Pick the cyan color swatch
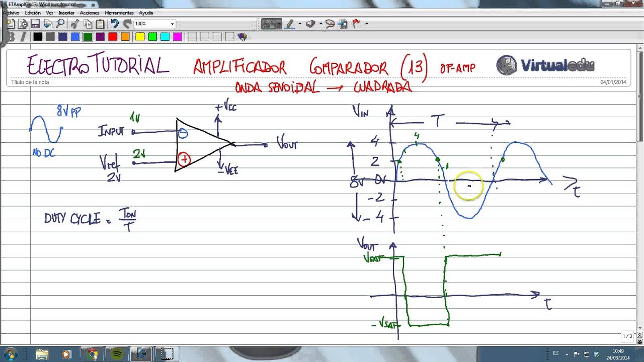 [165, 37]
